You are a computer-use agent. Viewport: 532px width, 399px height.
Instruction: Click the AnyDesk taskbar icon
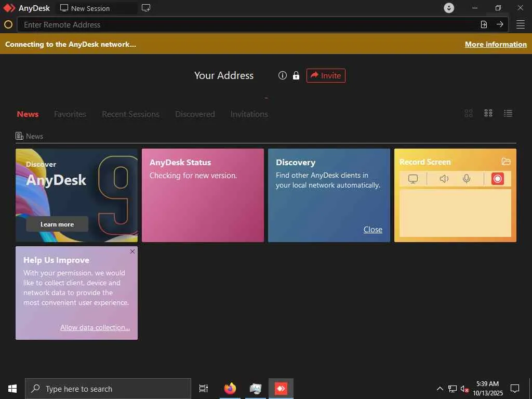pos(281,389)
